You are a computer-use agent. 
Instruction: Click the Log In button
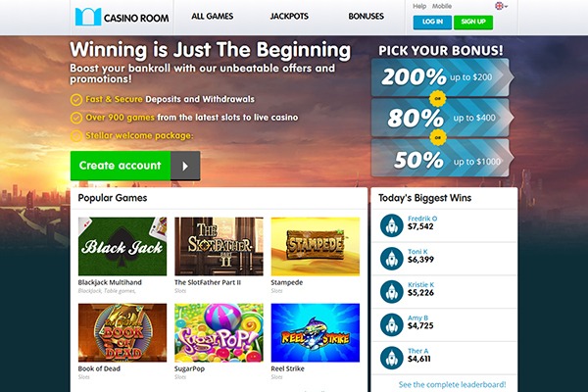click(x=432, y=23)
